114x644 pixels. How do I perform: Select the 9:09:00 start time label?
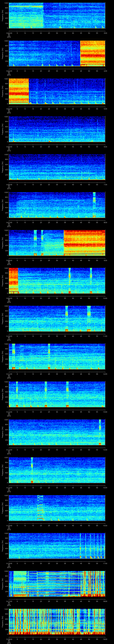click(9, 298)
